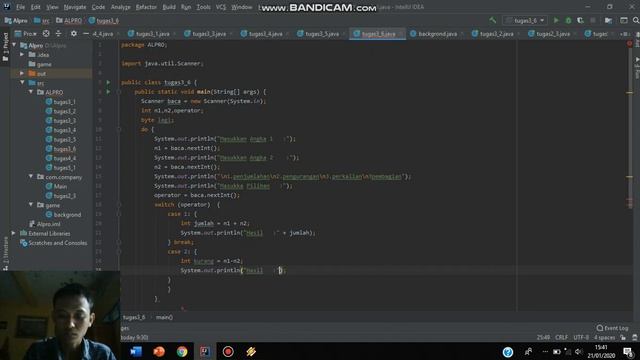Click the blue help icon in system tray
640x360 pixels.
[x=508, y=352]
